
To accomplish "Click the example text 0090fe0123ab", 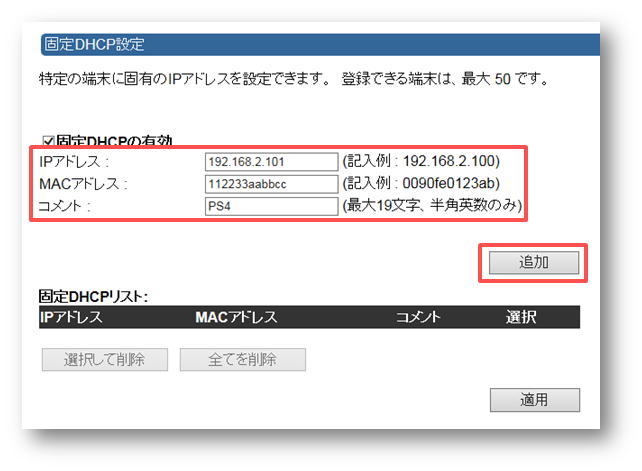I will point(449,183).
